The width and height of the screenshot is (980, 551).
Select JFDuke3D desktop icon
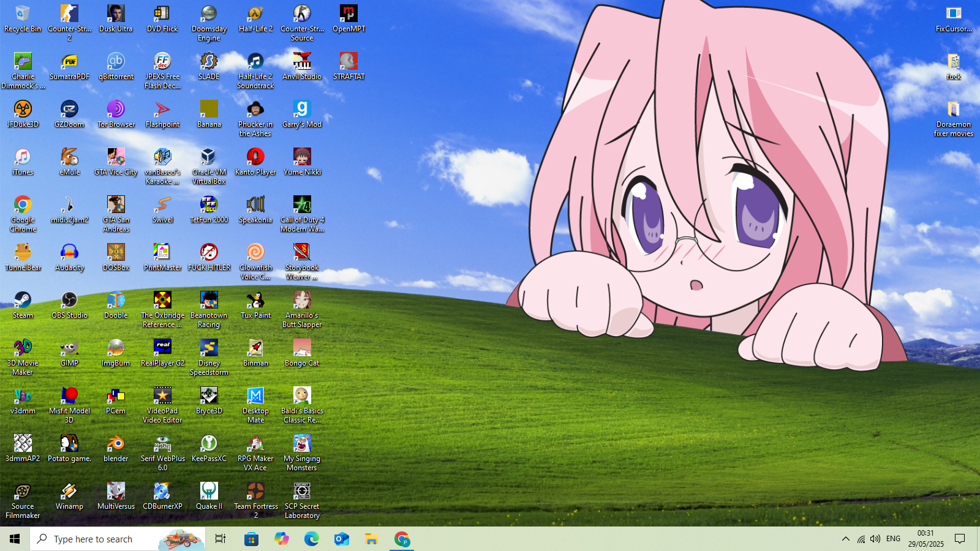point(23,114)
